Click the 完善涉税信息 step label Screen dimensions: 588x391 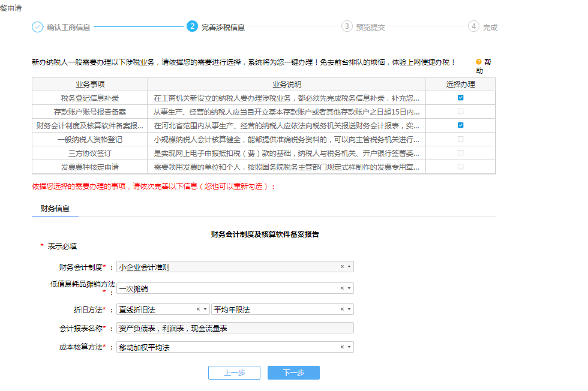pos(223,28)
